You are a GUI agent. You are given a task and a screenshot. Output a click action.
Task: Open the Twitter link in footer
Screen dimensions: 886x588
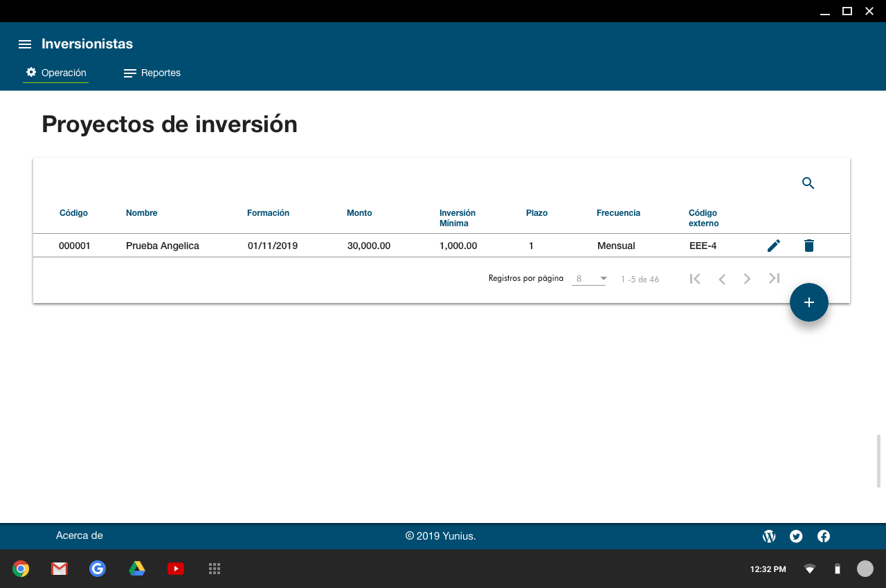coord(796,536)
